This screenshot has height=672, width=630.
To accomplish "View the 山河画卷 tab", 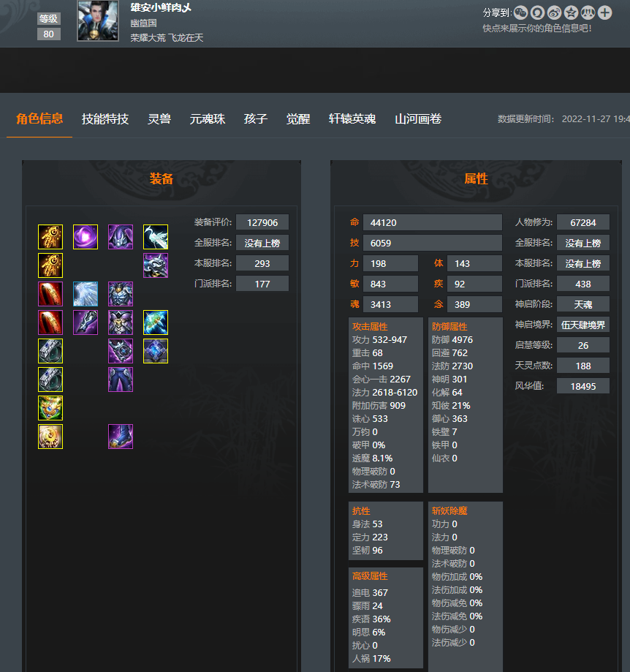I will tap(418, 119).
